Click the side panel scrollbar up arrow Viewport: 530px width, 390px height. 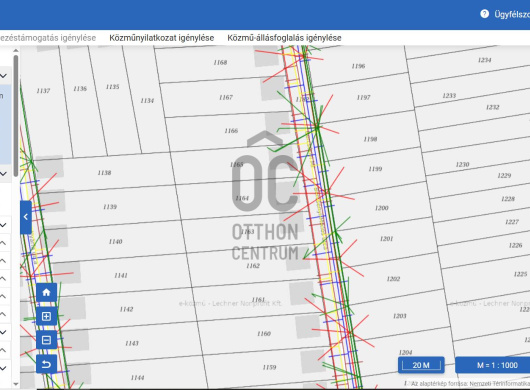(16, 51)
